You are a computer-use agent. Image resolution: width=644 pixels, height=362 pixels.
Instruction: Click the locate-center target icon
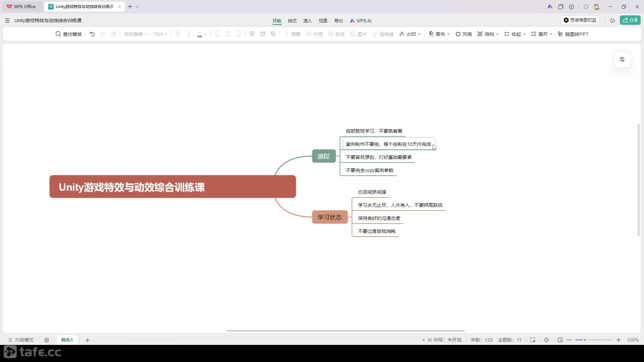pyautogui.click(x=546, y=340)
